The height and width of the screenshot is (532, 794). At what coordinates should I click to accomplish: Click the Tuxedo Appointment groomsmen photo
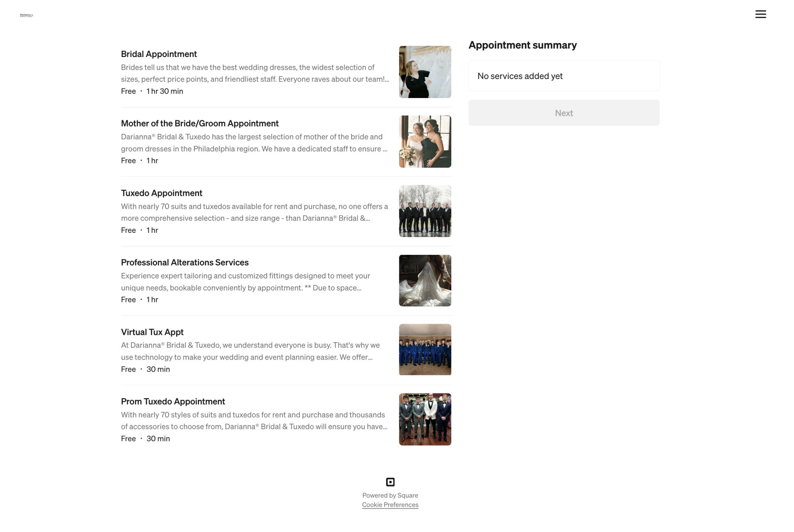(425, 211)
